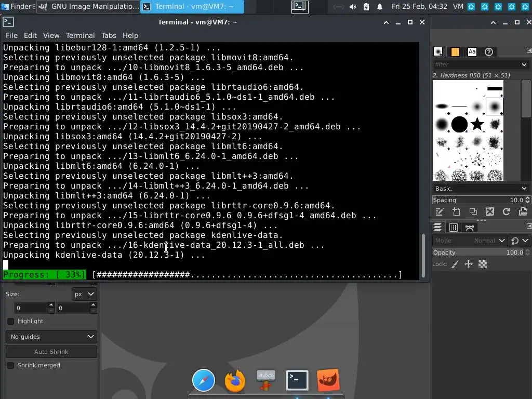Open the No guides dropdown
This screenshot has height=399, width=532.
point(51,337)
